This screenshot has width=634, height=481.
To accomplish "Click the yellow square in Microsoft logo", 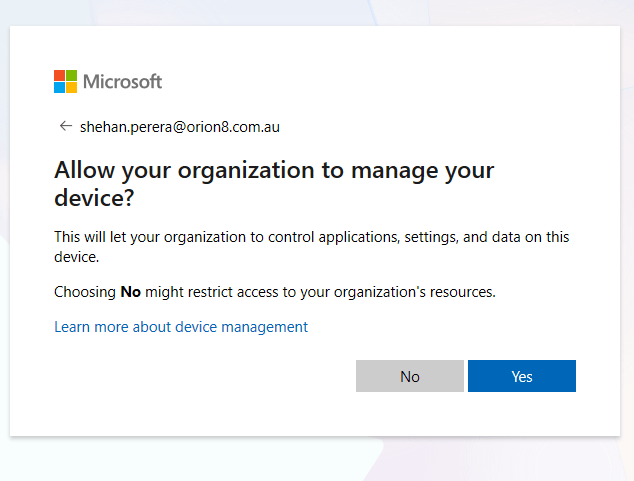I will [71, 87].
